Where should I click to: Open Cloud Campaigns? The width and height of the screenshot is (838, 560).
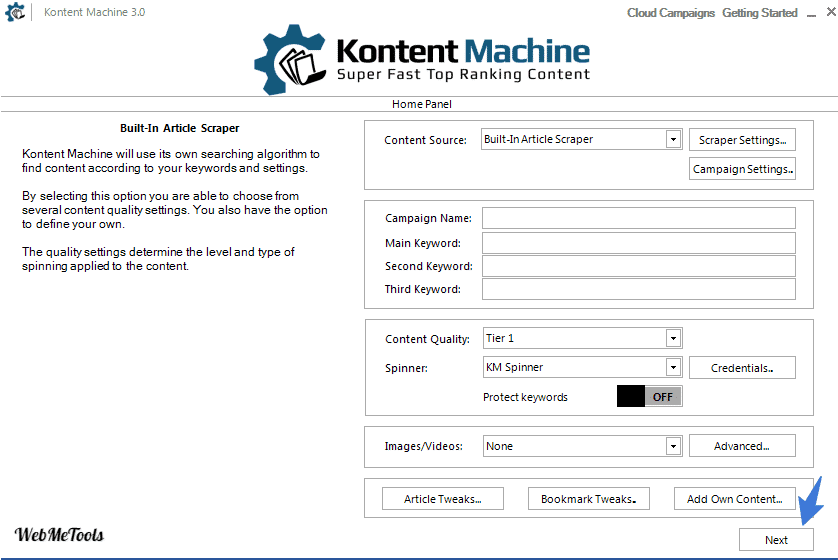pyautogui.click(x=671, y=13)
